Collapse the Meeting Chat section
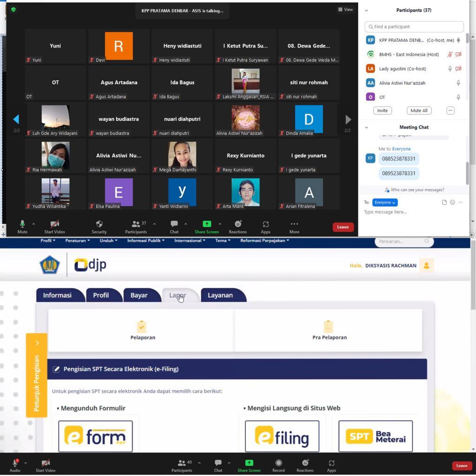 [366, 127]
